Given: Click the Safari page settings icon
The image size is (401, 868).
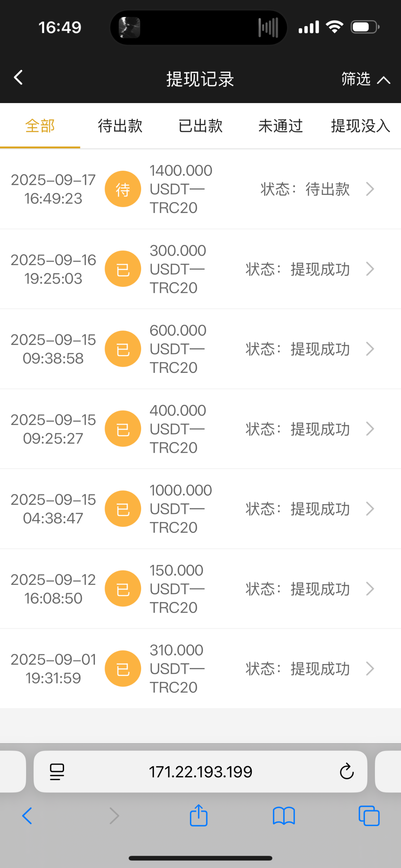Looking at the screenshot, I should coord(57,772).
